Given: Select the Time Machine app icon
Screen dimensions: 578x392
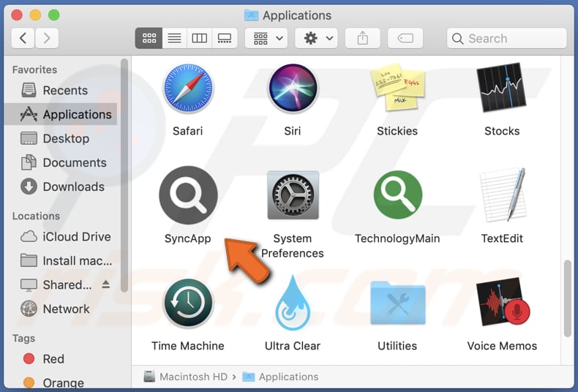Looking at the screenshot, I should click(188, 303).
